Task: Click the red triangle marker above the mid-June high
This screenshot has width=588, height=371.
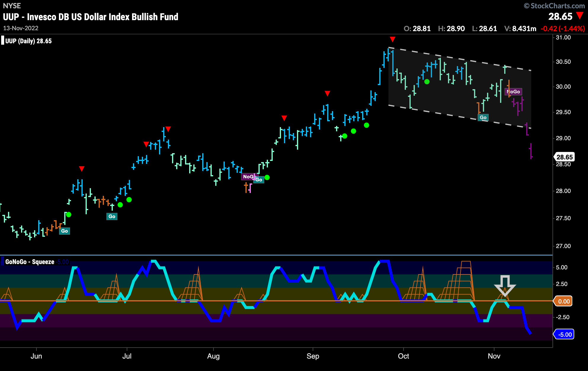Action: pyautogui.click(x=82, y=169)
